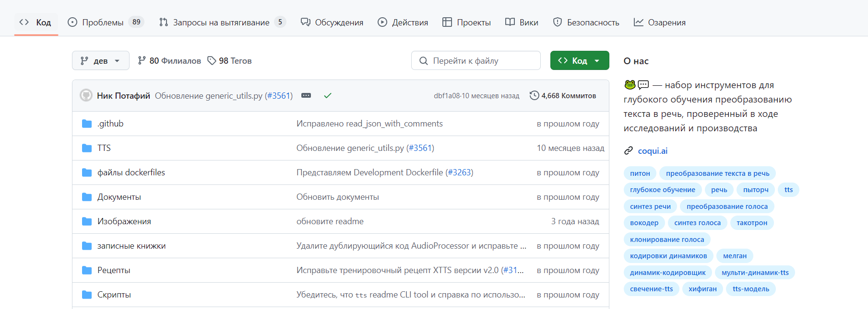Open the дев branch dropdown

[x=101, y=60]
